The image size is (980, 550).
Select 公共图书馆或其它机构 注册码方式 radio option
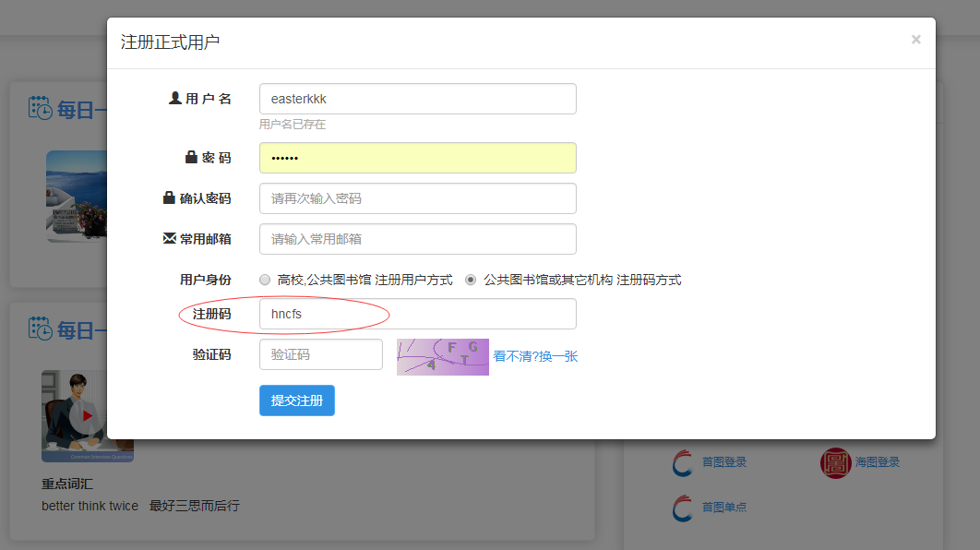coord(472,280)
